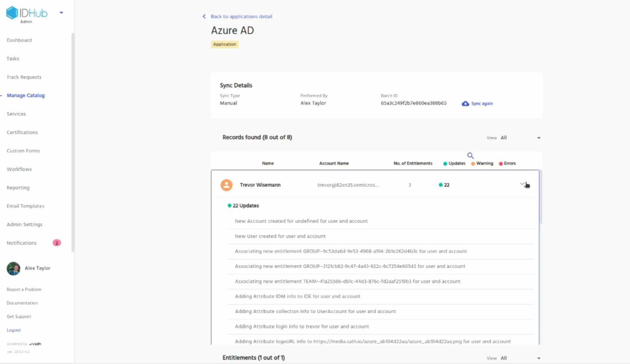Open the Records found View All dropdown
Image resolution: width=630 pixels, height=364 pixels.
pyautogui.click(x=538, y=138)
